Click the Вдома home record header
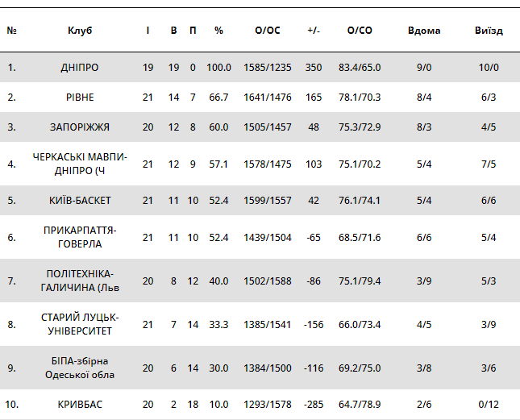Viewport: 520px width, 420px height. coord(424,31)
